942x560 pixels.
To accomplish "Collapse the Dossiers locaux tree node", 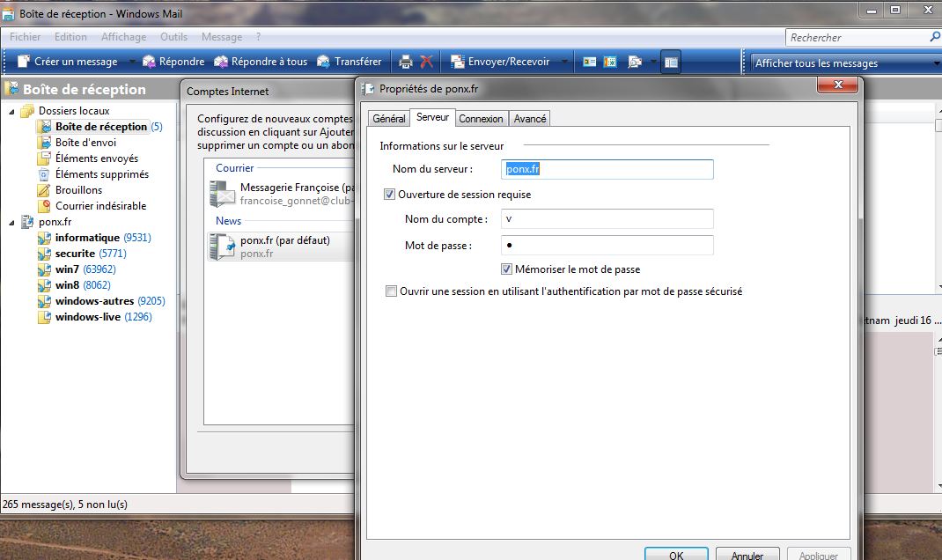I will (11, 111).
